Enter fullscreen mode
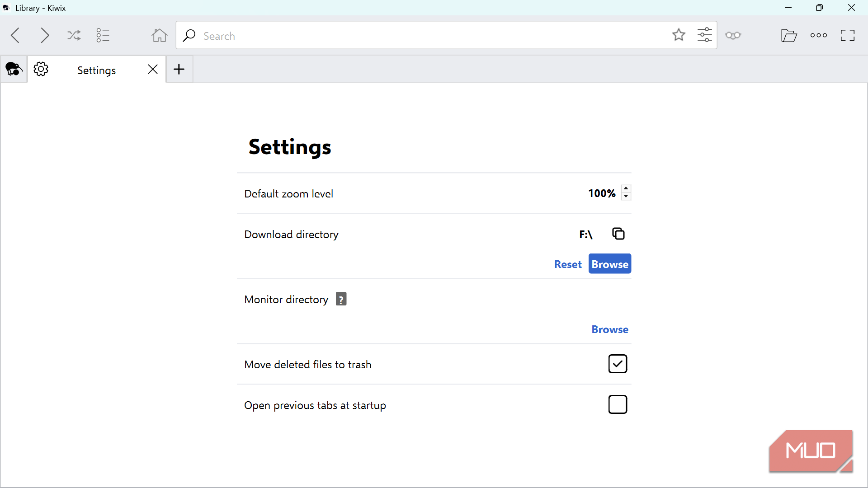The width and height of the screenshot is (868, 488). point(848,35)
